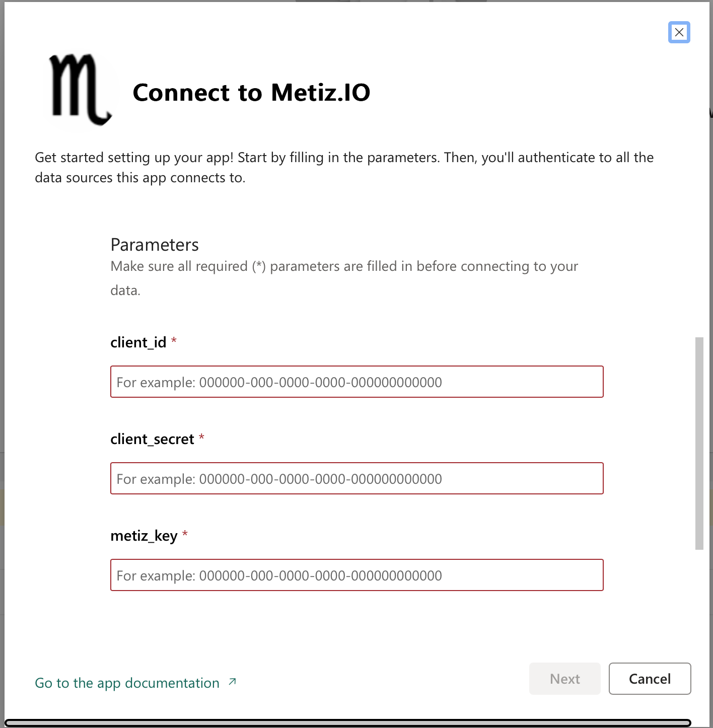The width and height of the screenshot is (713, 728).
Task: Click the required asterisk next to client_secret
Action: point(201,438)
